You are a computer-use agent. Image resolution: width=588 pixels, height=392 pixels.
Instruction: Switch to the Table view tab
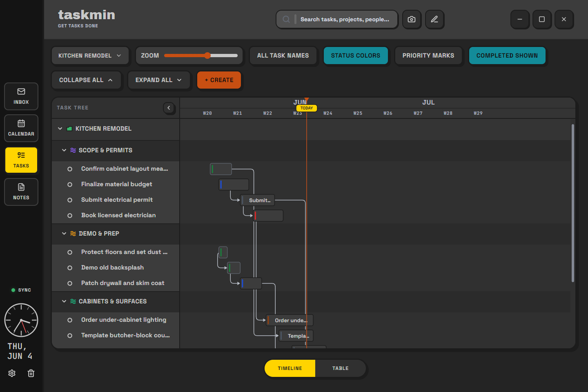341,368
